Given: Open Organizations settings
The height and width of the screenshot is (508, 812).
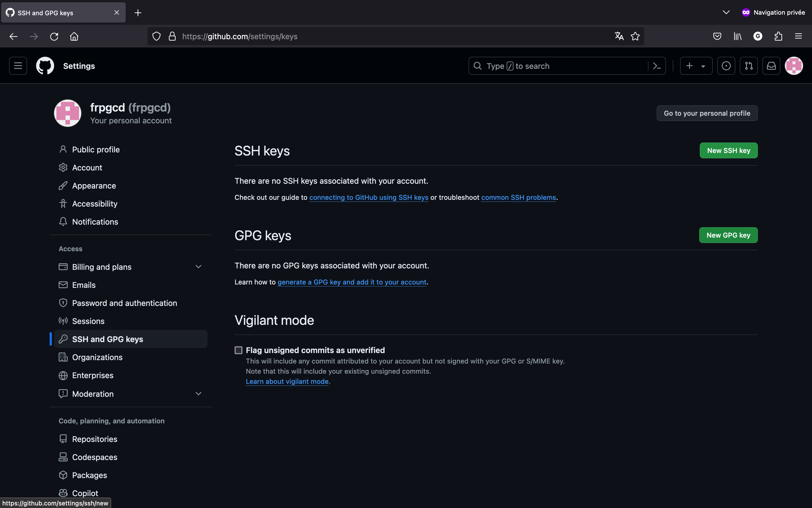Looking at the screenshot, I should (131, 358).
